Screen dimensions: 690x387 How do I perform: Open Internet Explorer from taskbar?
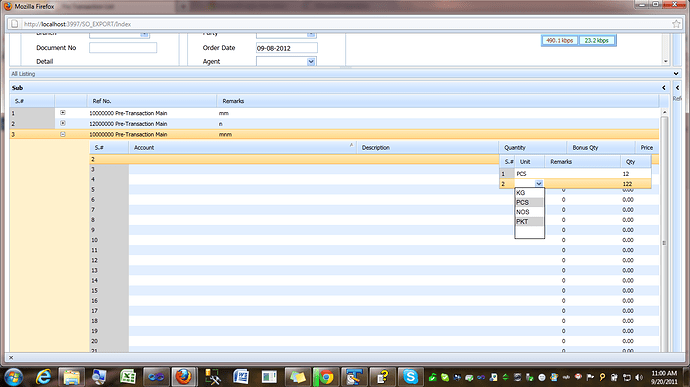point(43,377)
